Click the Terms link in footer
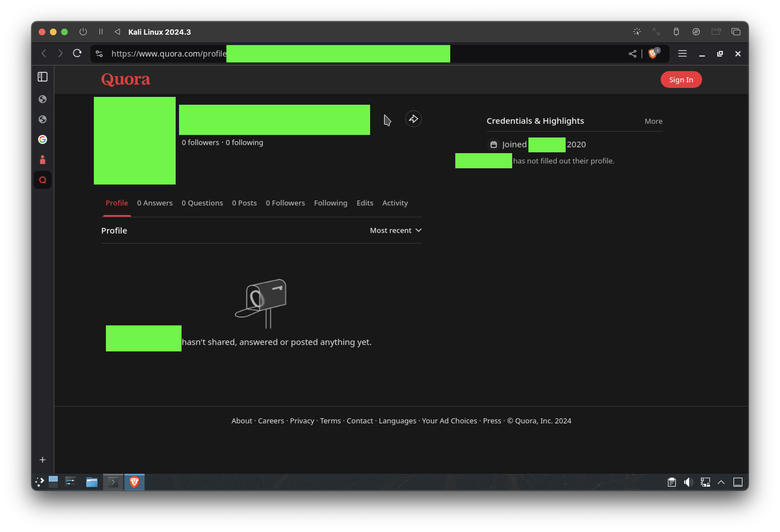This screenshot has height=532, width=780. click(330, 421)
